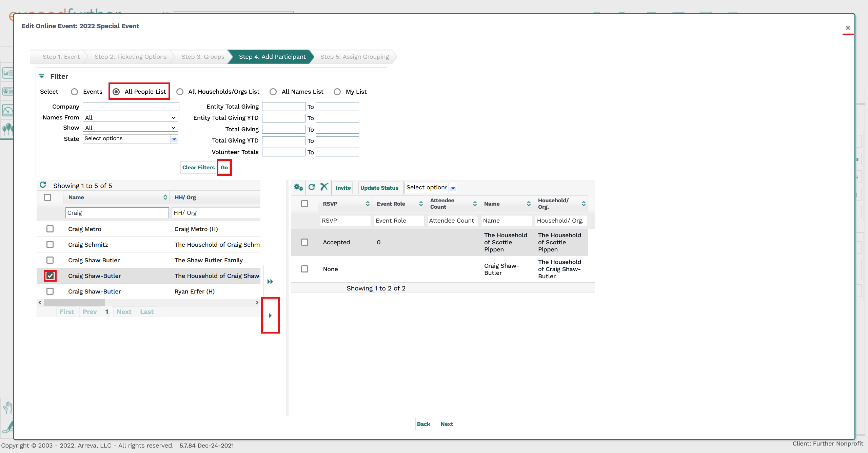Open the Names From dropdown

[x=130, y=117]
